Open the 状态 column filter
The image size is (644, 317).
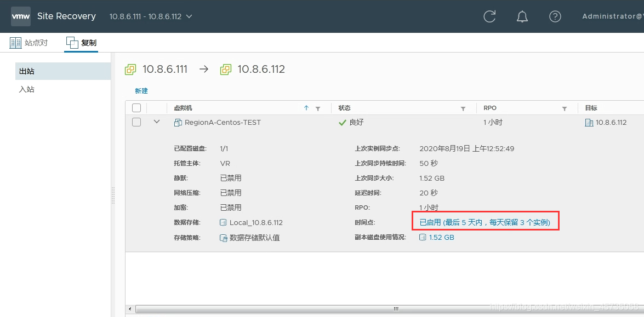tap(463, 108)
